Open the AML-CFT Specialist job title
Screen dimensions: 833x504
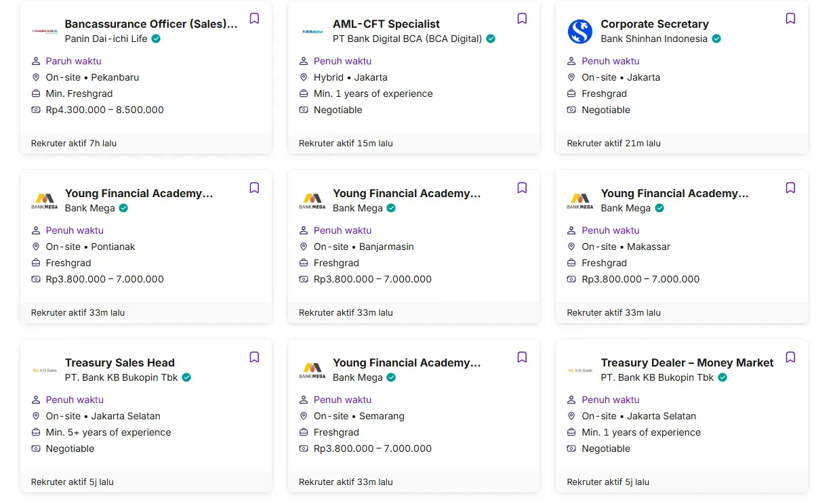pos(386,24)
